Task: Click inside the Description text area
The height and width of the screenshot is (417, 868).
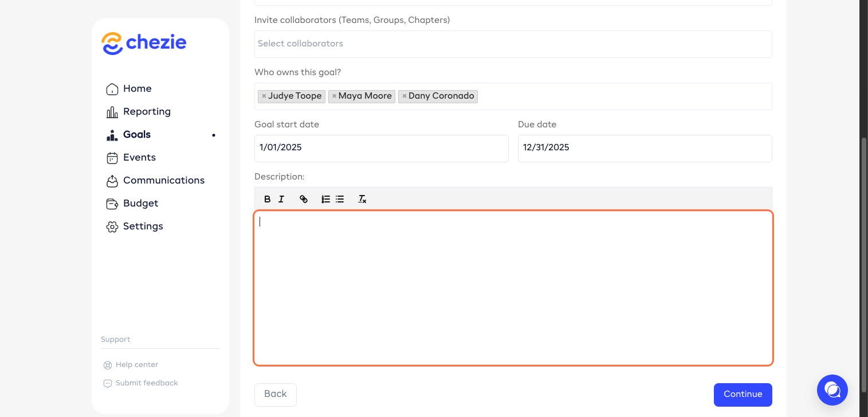Action: [513, 287]
